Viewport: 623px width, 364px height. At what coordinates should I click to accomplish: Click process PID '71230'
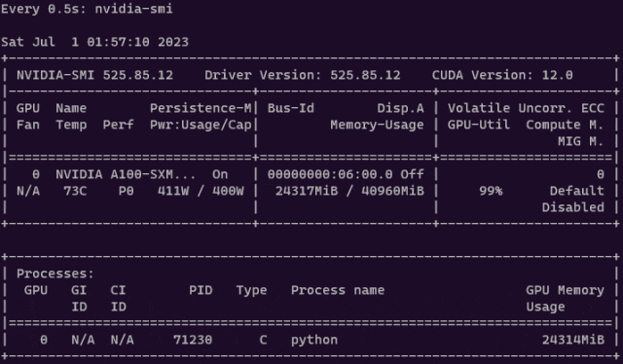(x=193, y=340)
